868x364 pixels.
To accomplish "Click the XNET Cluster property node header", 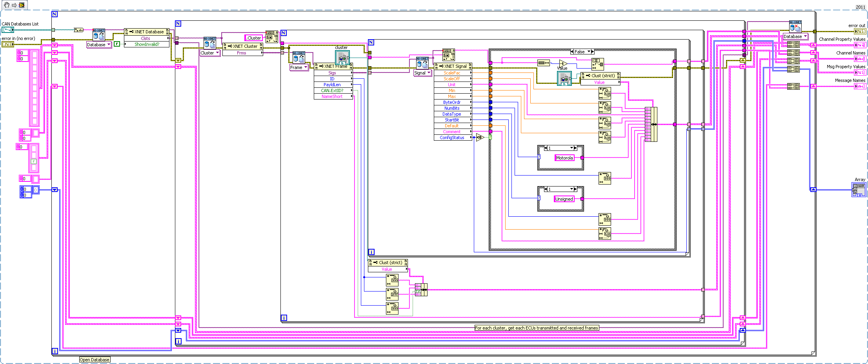I will coord(243,46).
